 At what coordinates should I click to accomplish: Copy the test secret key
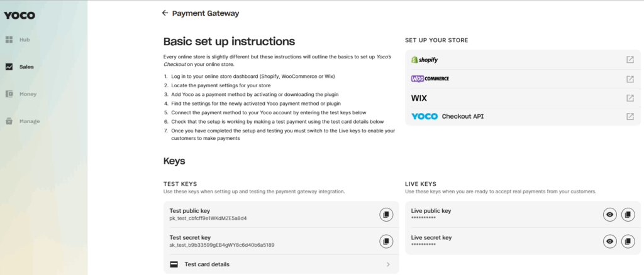pos(386,241)
